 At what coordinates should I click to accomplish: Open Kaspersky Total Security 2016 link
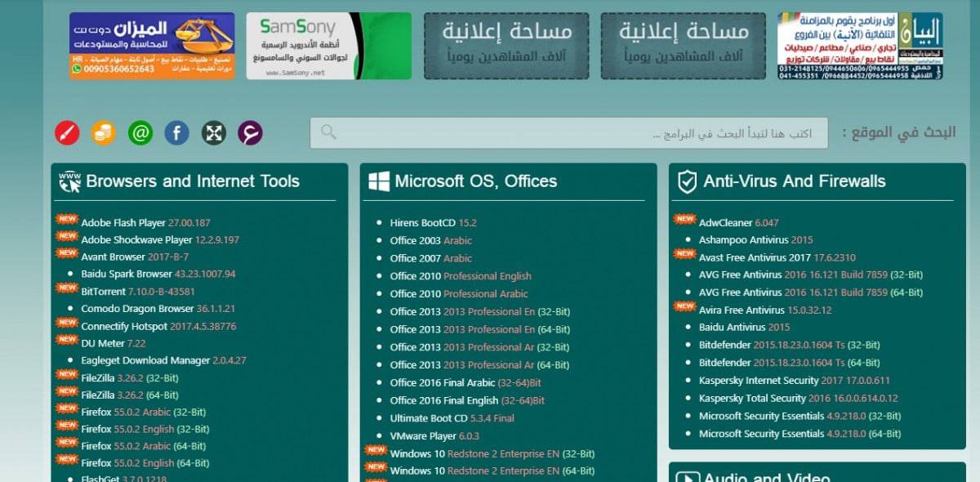(x=798, y=399)
